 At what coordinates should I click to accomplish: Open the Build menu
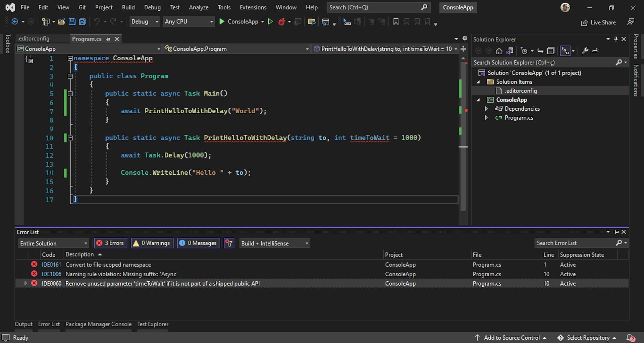pos(128,7)
